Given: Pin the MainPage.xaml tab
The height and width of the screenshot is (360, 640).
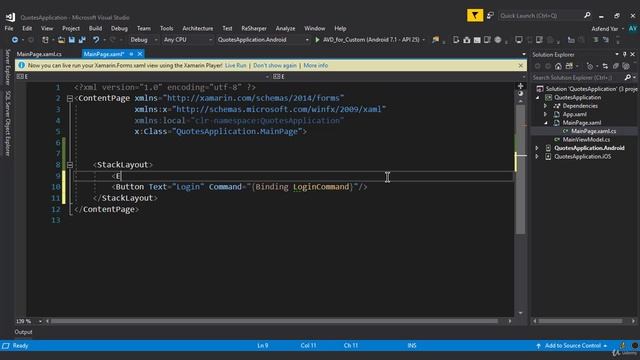Looking at the screenshot, I should pos(131,54).
